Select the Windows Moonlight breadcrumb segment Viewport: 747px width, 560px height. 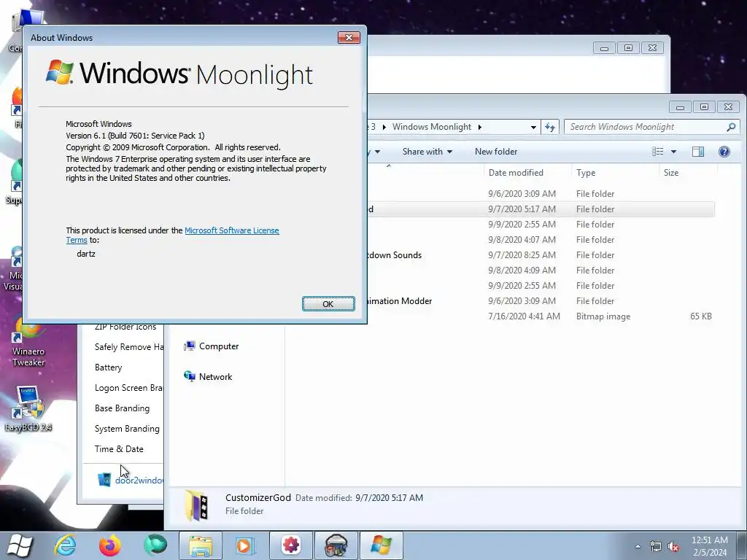[432, 127]
